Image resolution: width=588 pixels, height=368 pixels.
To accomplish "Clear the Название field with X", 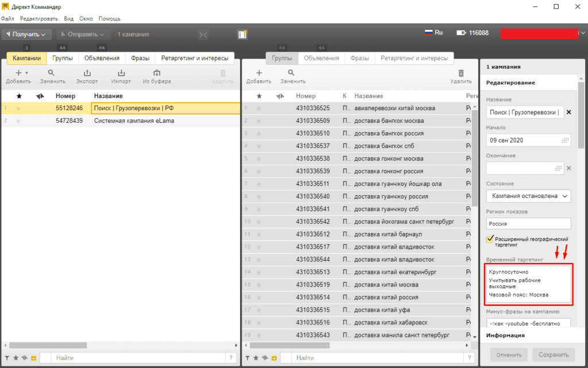I will click(568, 112).
